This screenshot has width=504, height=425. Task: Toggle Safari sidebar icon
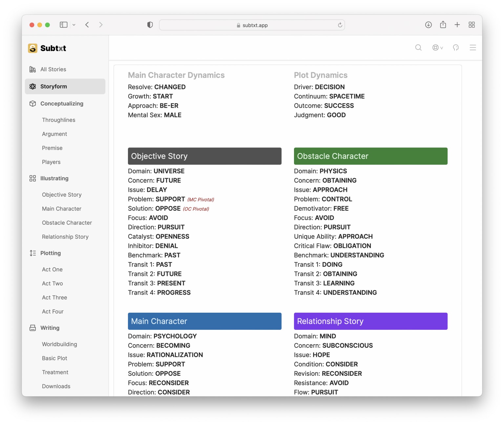[x=64, y=25]
